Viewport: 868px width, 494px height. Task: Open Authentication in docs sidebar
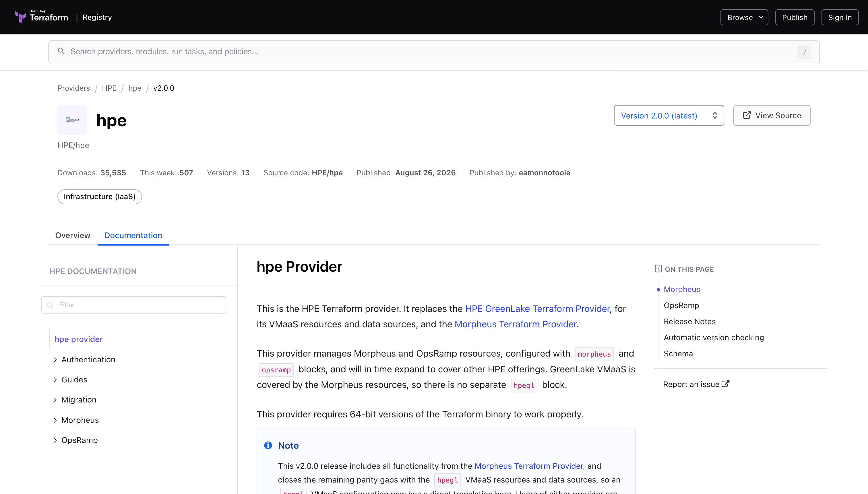[88, 359]
